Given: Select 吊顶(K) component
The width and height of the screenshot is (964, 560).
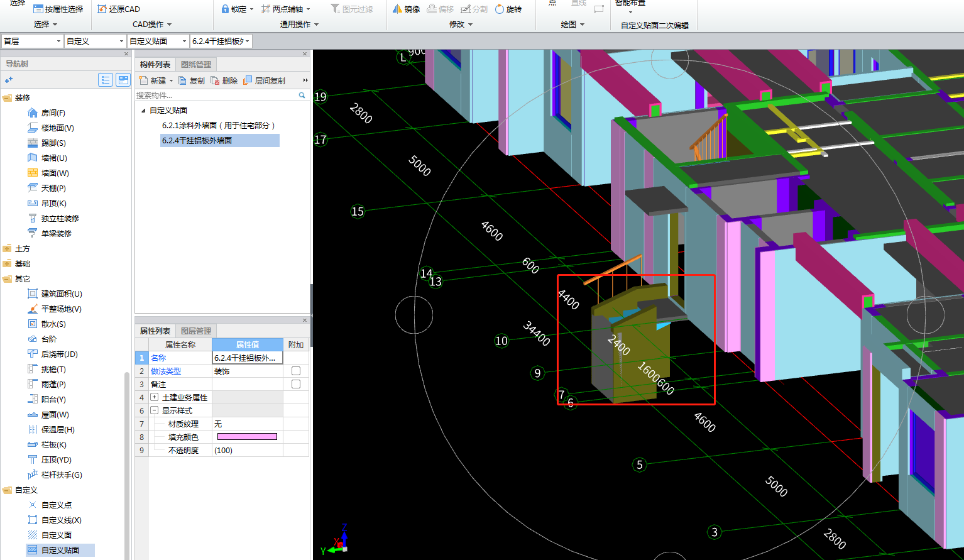Looking at the screenshot, I should (x=47, y=204).
